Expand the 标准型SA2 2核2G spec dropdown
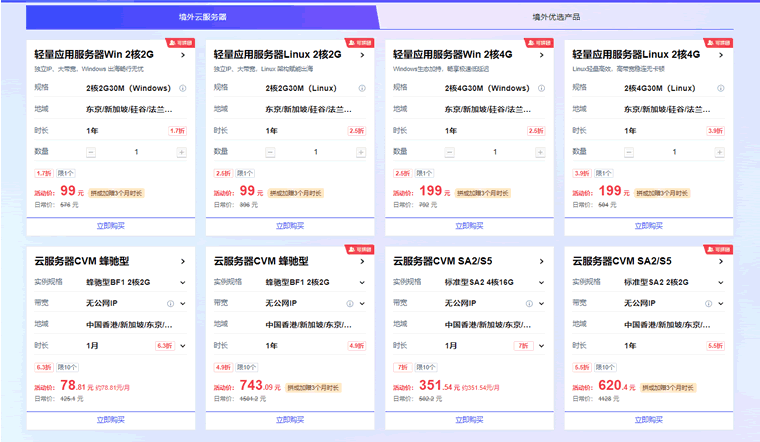 pyautogui.click(x=721, y=283)
